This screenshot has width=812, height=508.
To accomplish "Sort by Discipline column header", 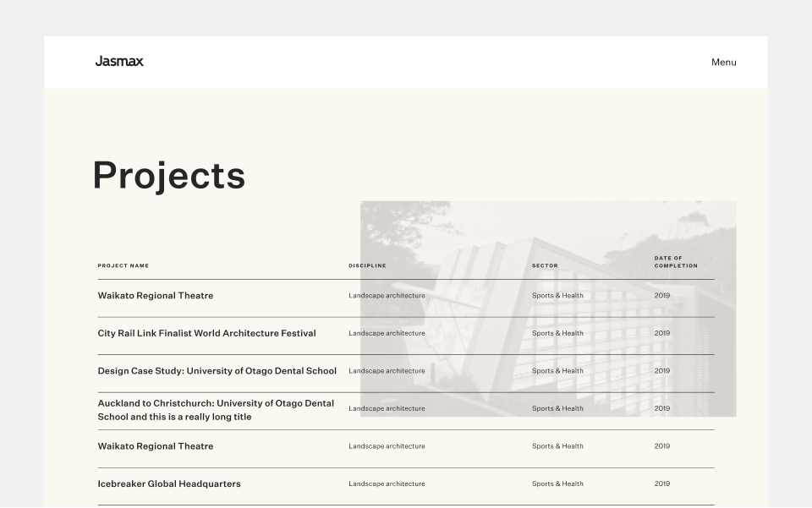I will tap(367, 265).
